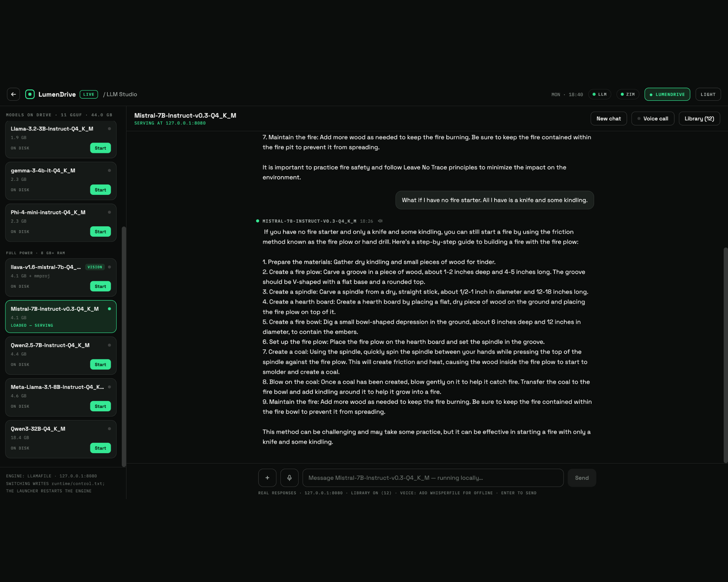
Task: Click the FULL POWER · 8 GB+ RAM header
Action: 35,253
